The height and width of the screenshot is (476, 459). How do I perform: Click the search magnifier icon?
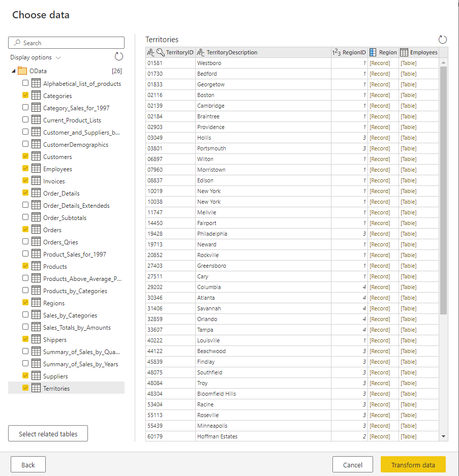pos(17,42)
